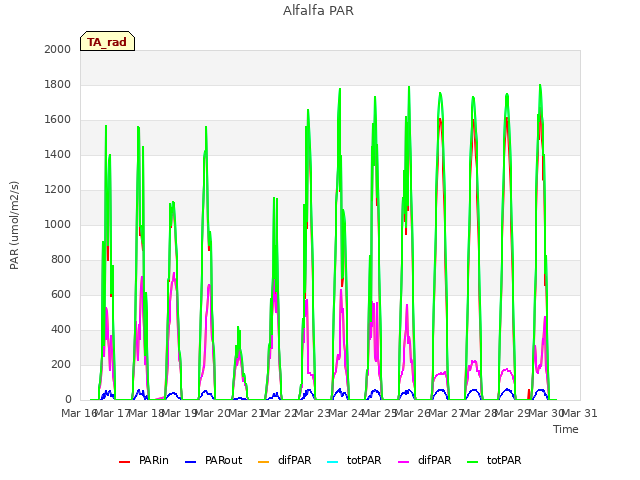Viewport: 640px width, 480px height.
Task: Click the 2000 y-axis tick value
Action: (x=58, y=49)
